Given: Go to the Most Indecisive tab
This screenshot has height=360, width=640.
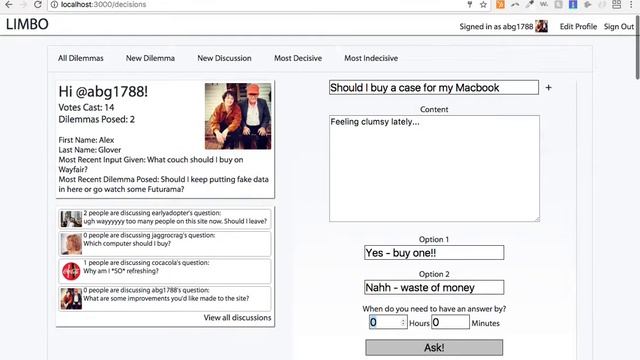Looking at the screenshot, I should point(371,58).
